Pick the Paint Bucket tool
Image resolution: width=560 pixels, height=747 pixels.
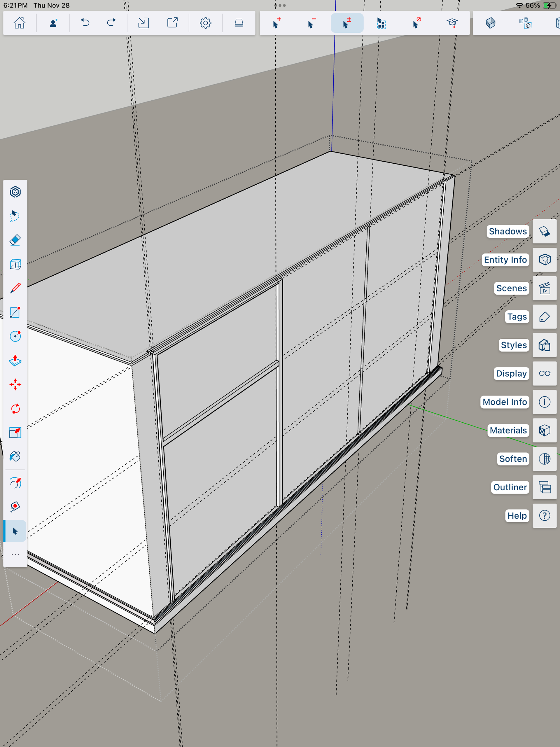tap(15, 456)
